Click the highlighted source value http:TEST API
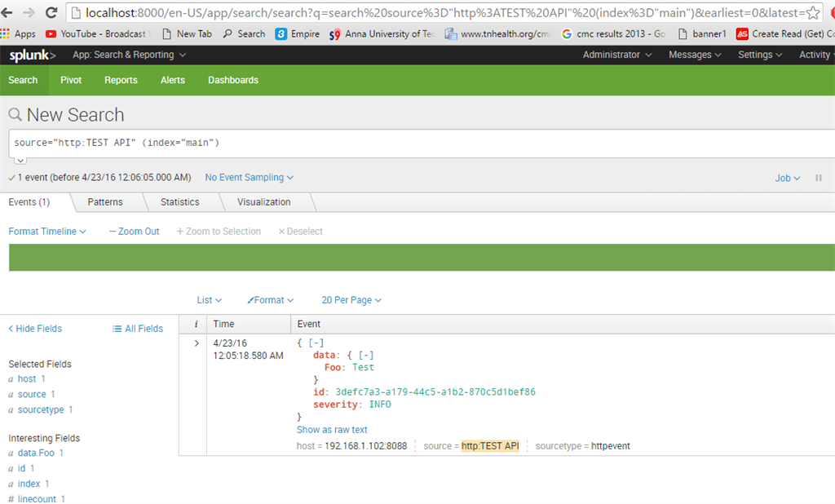This screenshot has width=835, height=504. pos(490,446)
